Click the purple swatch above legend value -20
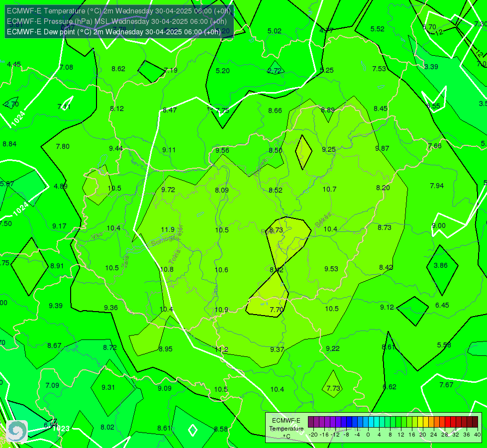 (310, 422)
